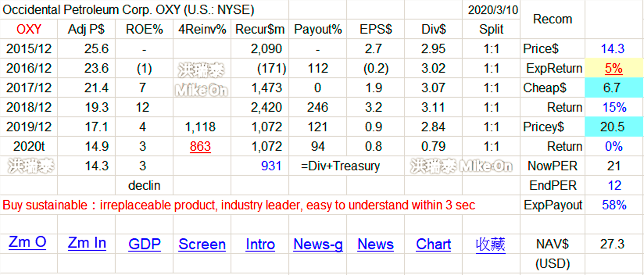Screen dimensions: 644x275
Task: Click the red underlined 863 value
Action: point(200,146)
